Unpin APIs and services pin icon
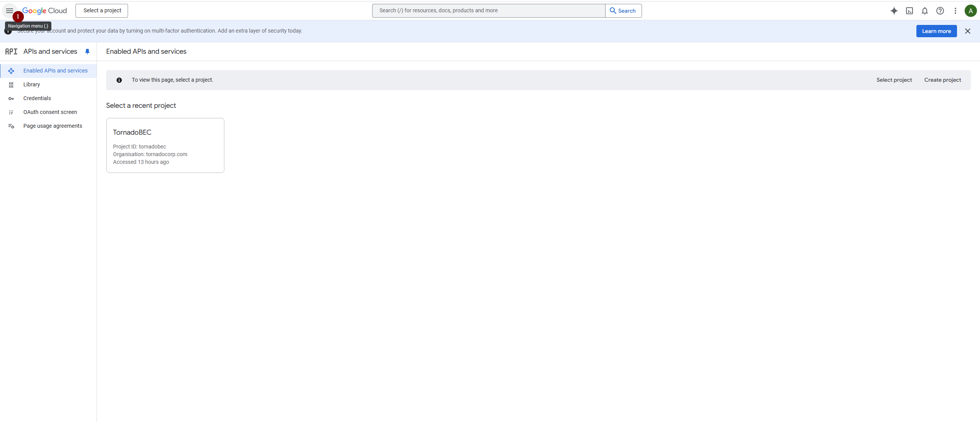The image size is (980, 422). point(87,51)
